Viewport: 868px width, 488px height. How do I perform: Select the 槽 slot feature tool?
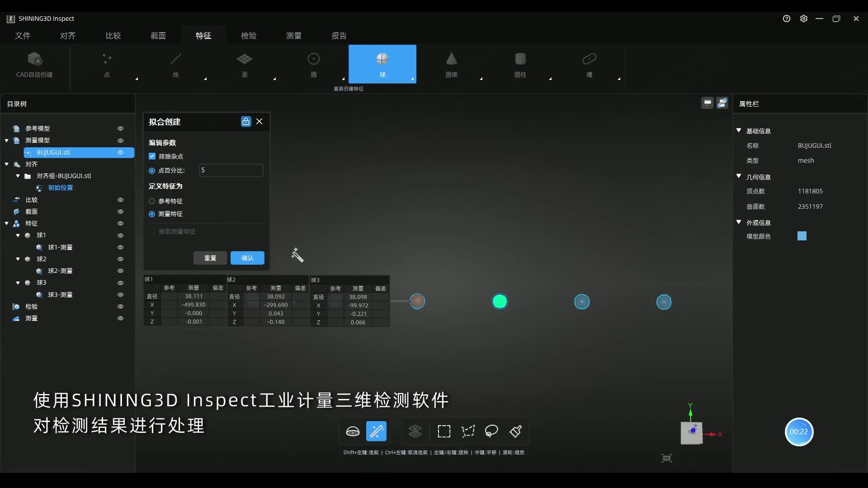[589, 64]
